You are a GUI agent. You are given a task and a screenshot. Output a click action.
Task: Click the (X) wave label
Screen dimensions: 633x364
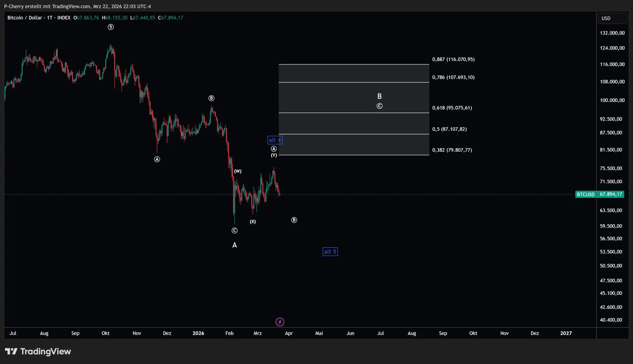(x=253, y=222)
